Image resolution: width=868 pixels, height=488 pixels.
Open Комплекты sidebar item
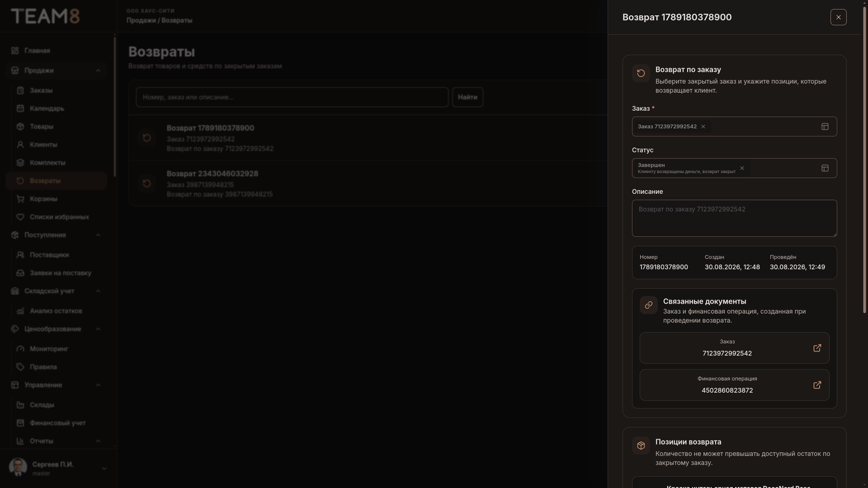click(x=56, y=163)
